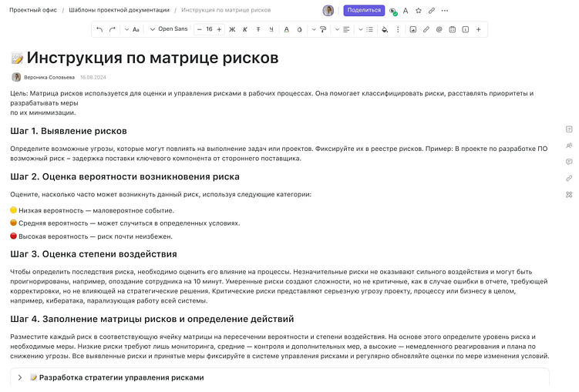This screenshot has height=392, width=579.
Task: Click the bulleted list icon
Action: click(x=369, y=29)
